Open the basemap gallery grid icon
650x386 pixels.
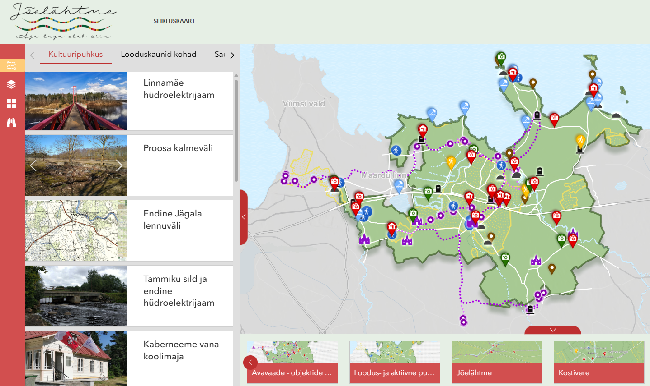coord(12,104)
